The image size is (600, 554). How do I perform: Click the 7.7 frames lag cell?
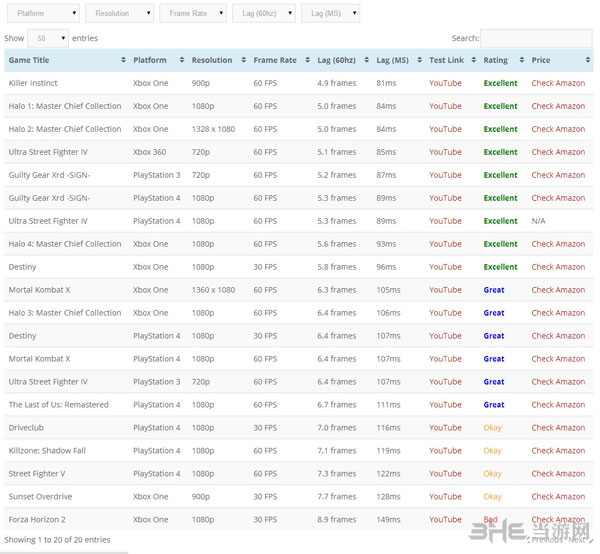(336, 496)
